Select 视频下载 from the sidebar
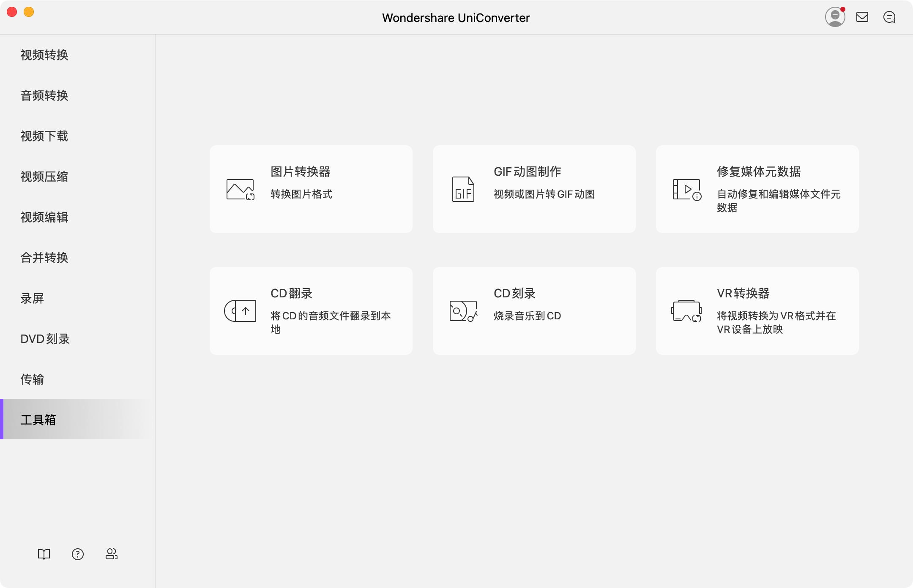Screen dimensions: 913x588 (45, 136)
